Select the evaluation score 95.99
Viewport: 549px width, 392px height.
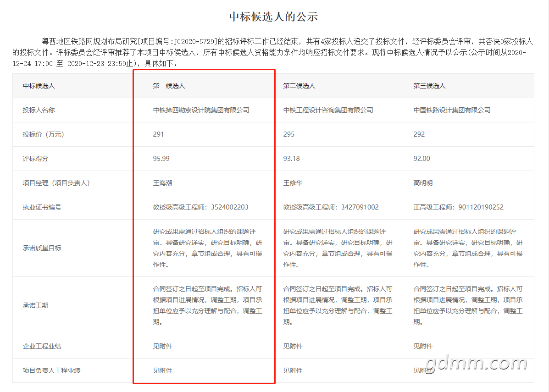pos(161,159)
